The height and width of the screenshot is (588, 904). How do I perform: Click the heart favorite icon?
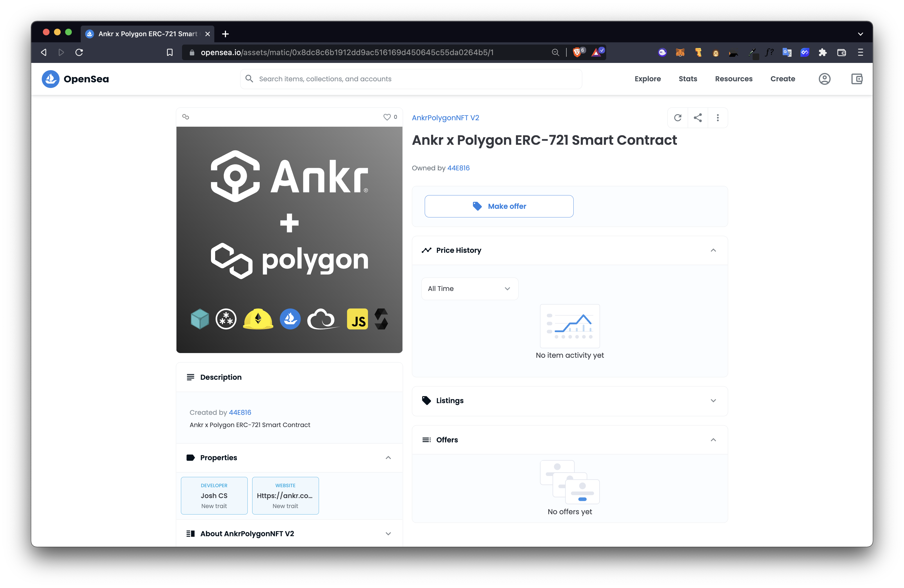pyautogui.click(x=387, y=117)
